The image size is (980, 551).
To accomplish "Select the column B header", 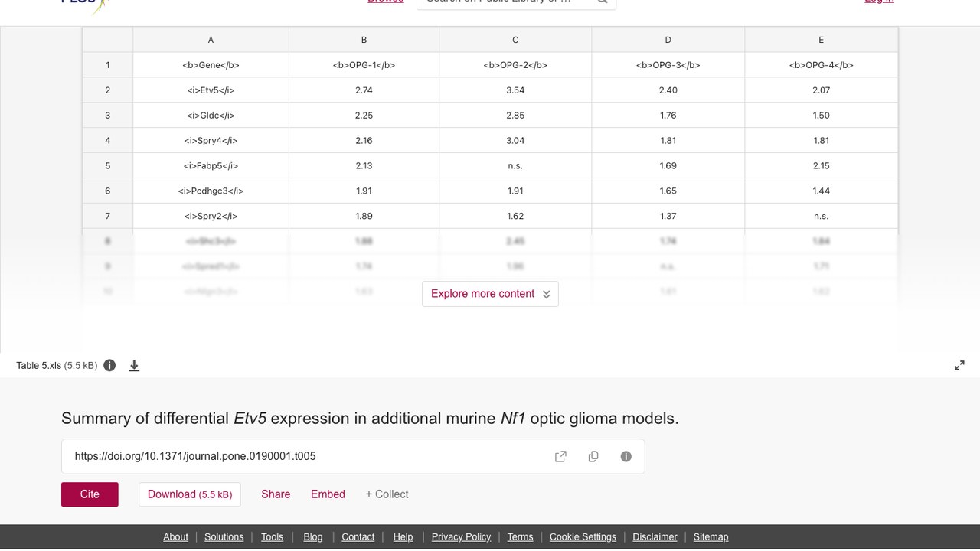I will [364, 40].
